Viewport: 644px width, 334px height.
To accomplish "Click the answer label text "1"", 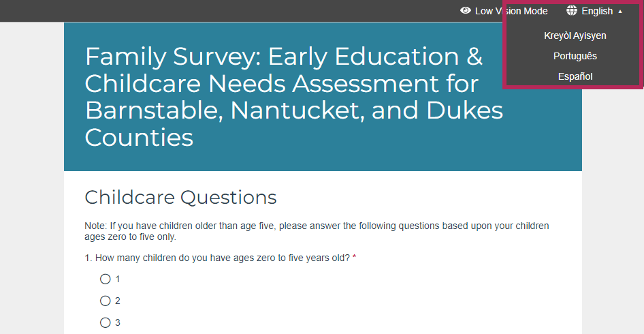I will [x=118, y=279].
